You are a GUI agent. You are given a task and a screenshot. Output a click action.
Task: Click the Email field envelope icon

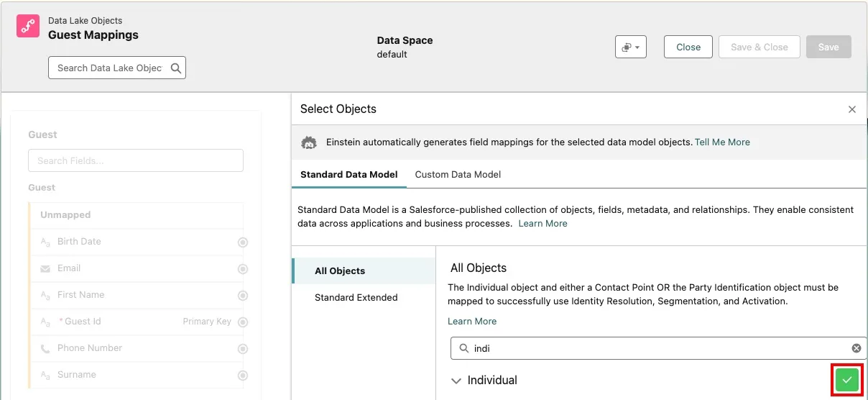pos(45,268)
